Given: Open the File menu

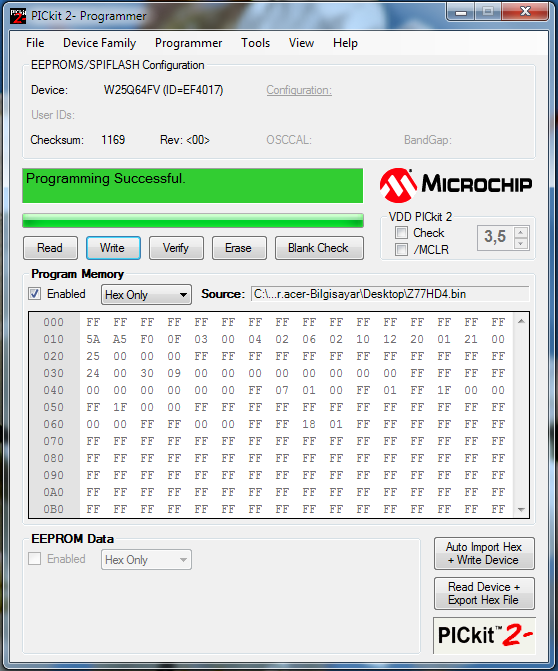Looking at the screenshot, I should tap(35, 43).
